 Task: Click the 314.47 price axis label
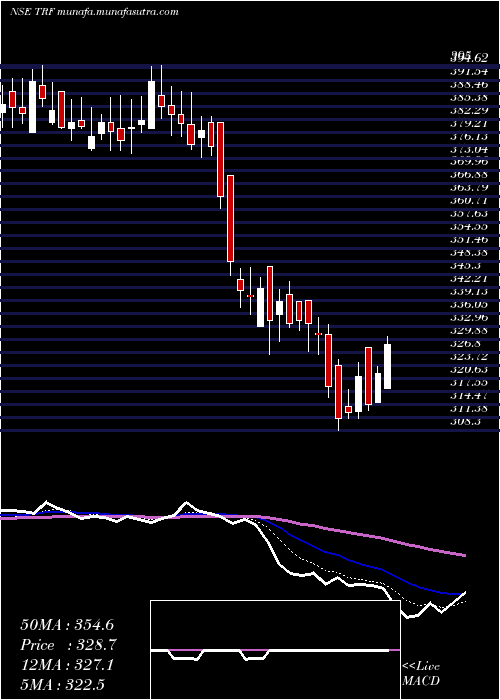click(x=469, y=395)
